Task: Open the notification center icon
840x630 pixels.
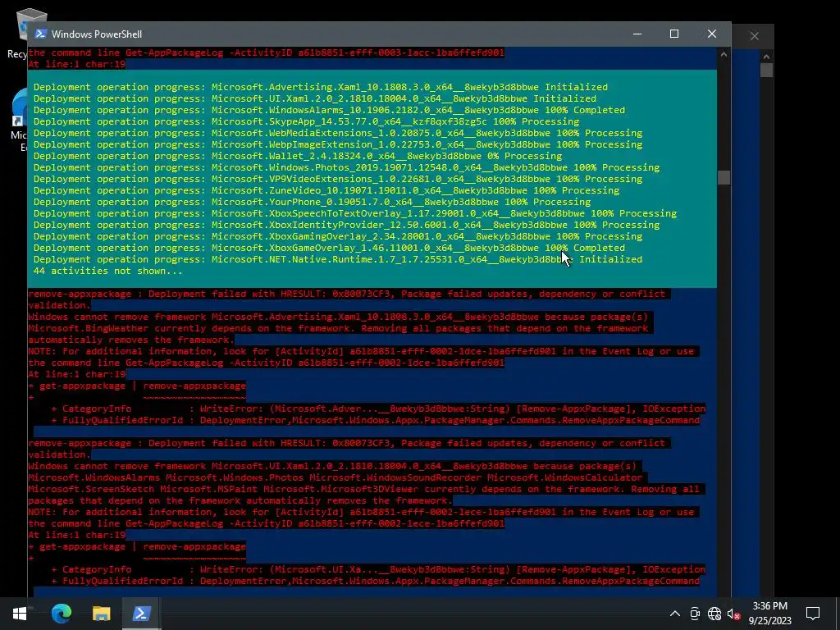Action: coord(813,614)
